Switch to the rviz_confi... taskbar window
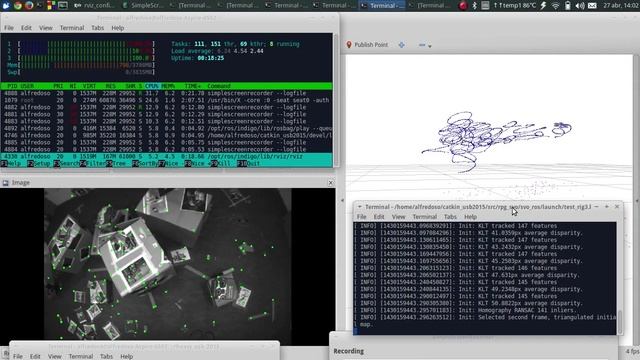The image size is (640, 360). click(x=95, y=5)
